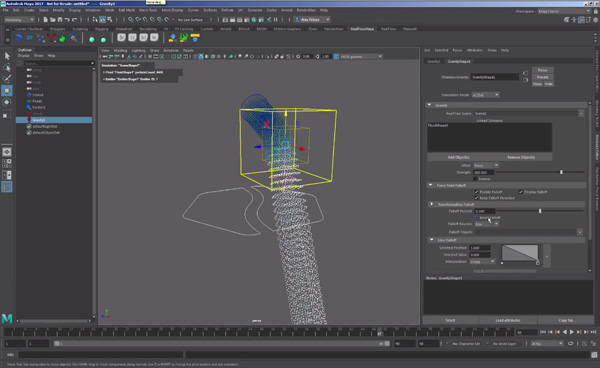The height and width of the screenshot is (368, 600).
Task: Toggle the Display Falloff checkbox
Action: [521, 192]
